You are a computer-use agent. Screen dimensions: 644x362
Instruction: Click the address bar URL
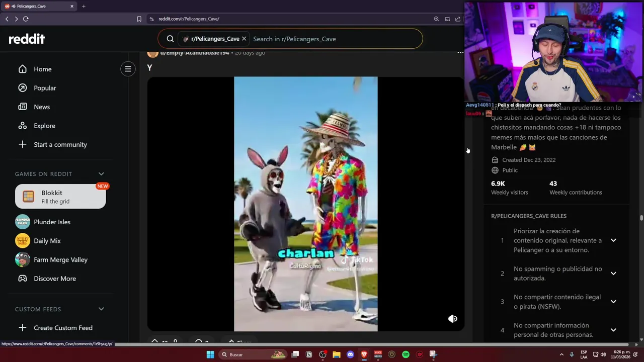point(189,19)
